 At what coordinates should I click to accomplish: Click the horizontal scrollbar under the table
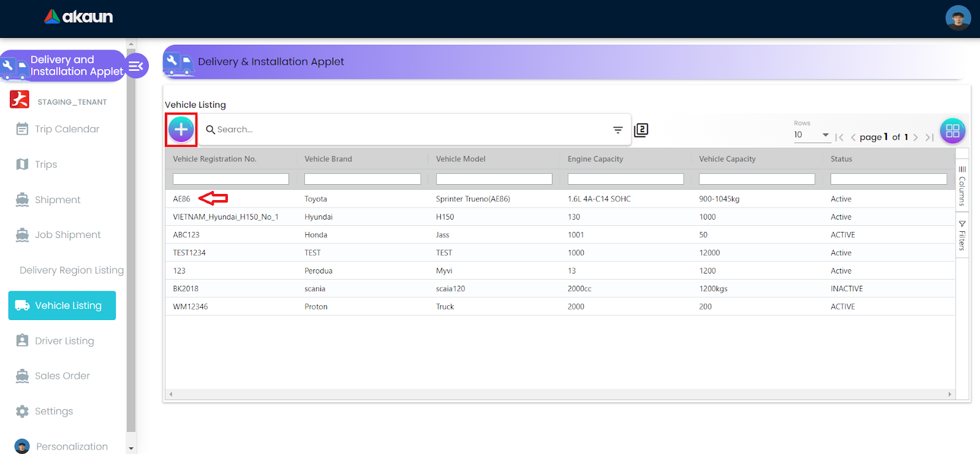[560, 395]
